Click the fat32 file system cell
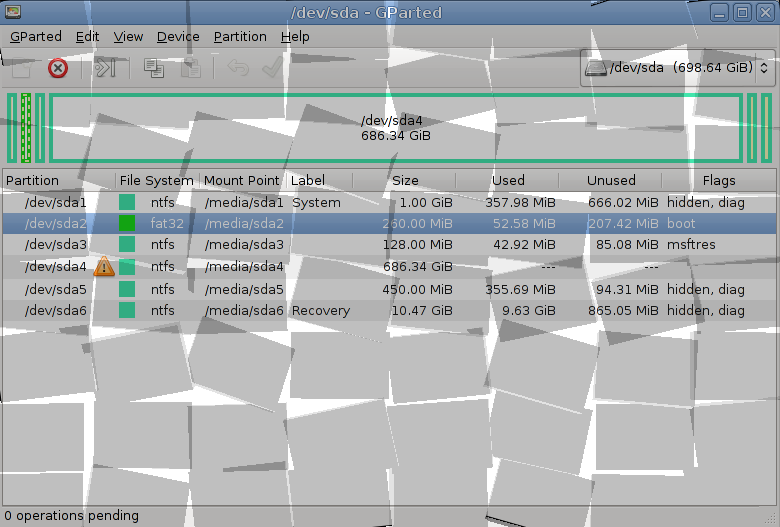780x527 pixels. [167, 223]
